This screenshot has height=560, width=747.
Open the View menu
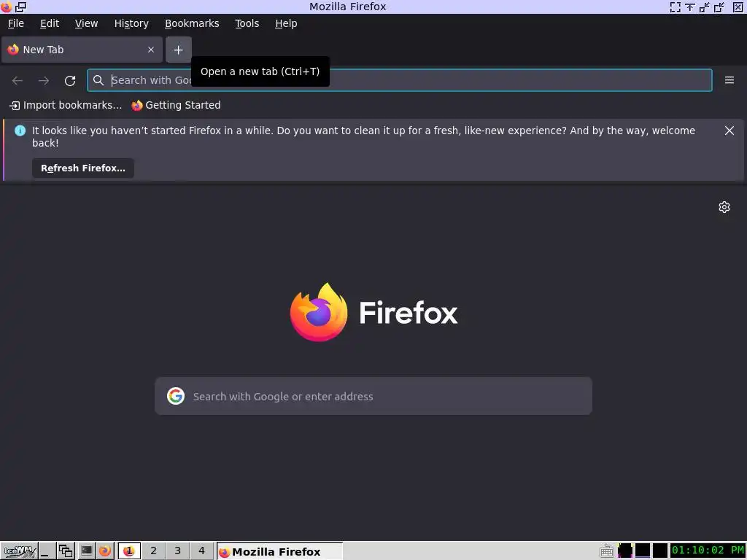point(86,23)
